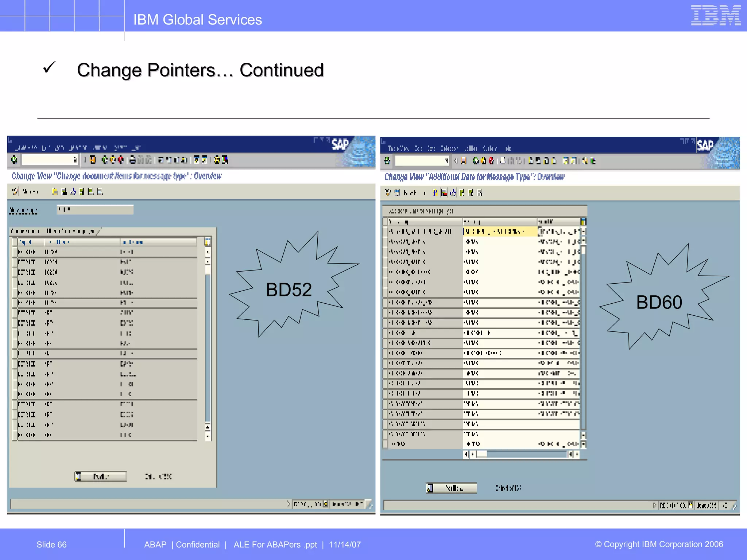Expand command field history dropdown in BD60 window
The image size is (747, 560).
click(447, 161)
